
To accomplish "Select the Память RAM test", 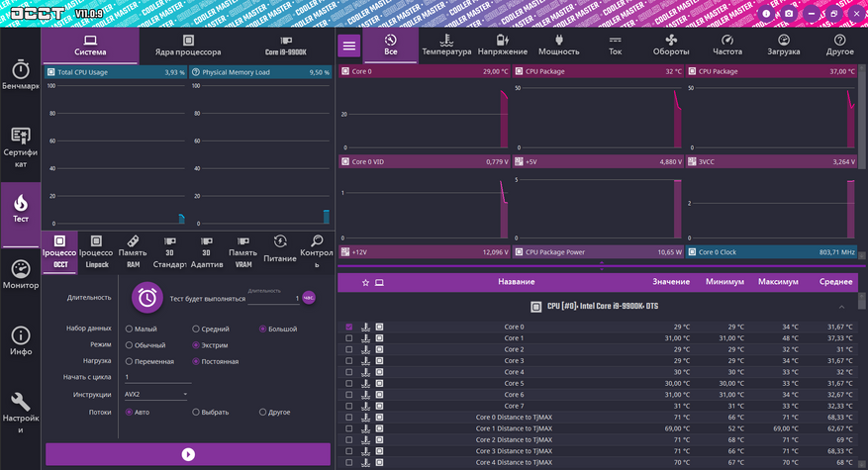I will [133, 252].
